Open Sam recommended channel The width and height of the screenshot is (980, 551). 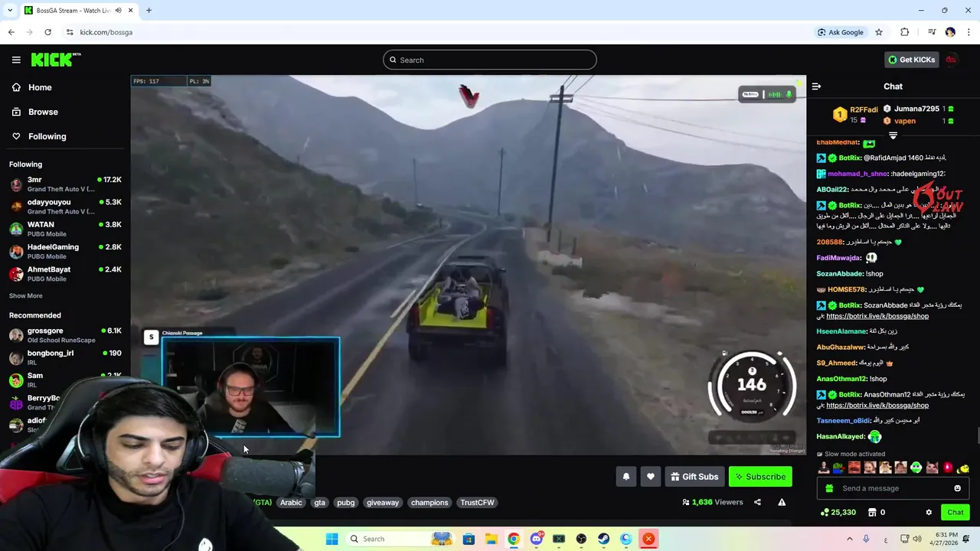click(65, 380)
